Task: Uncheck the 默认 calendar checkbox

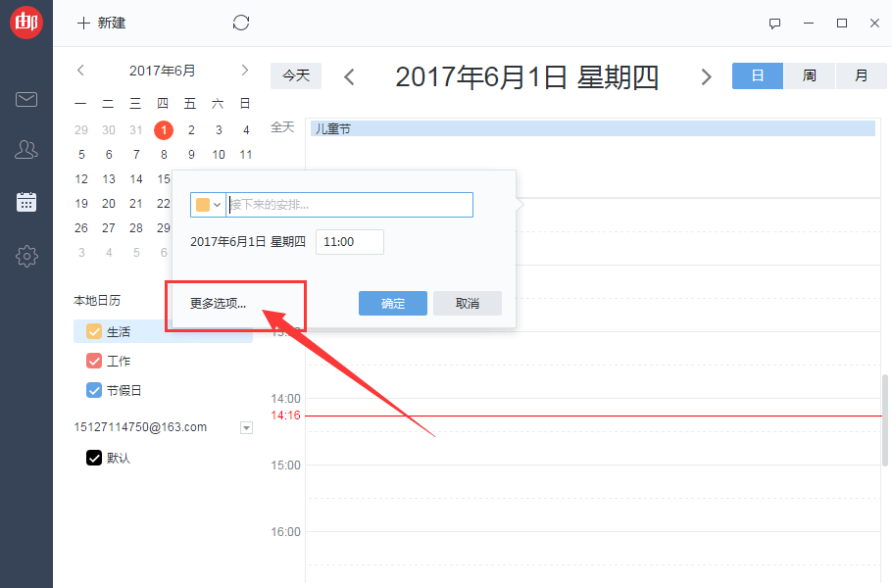Action: click(94, 458)
